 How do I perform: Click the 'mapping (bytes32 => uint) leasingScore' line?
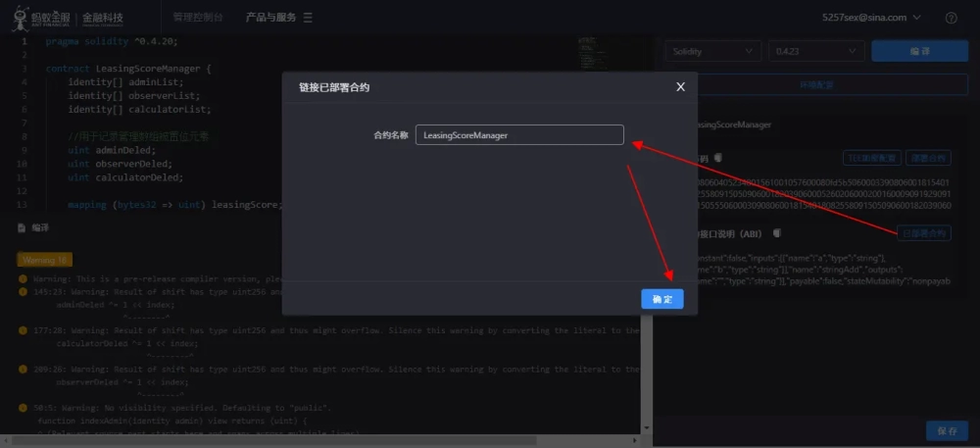coord(175,204)
